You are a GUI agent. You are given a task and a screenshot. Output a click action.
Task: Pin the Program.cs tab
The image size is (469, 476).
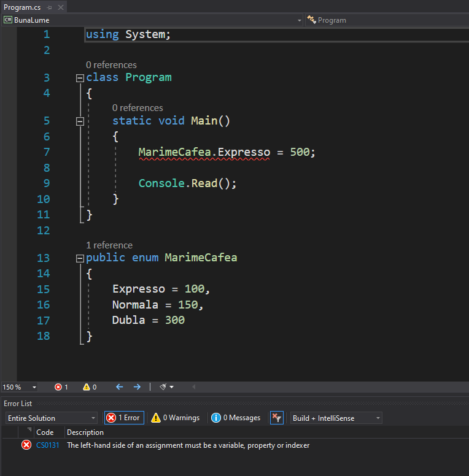[49, 7]
